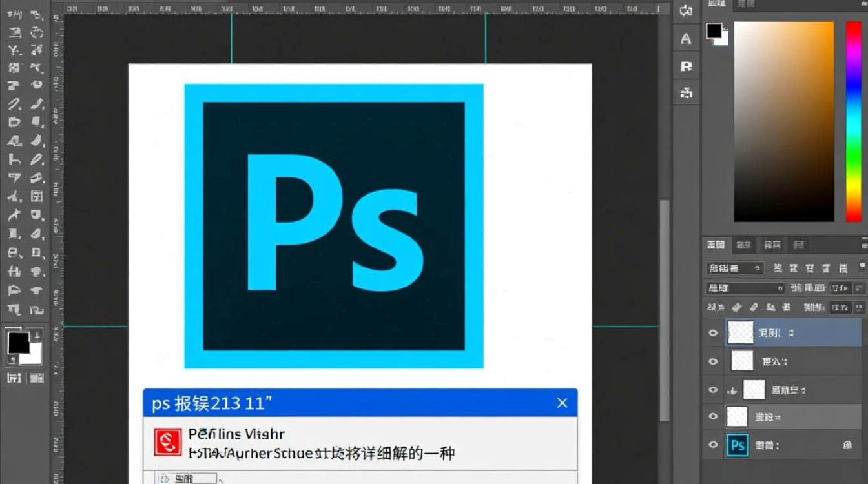Switch to the second tab beside Layers
This screenshot has width=868, height=484.
tap(744, 245)
